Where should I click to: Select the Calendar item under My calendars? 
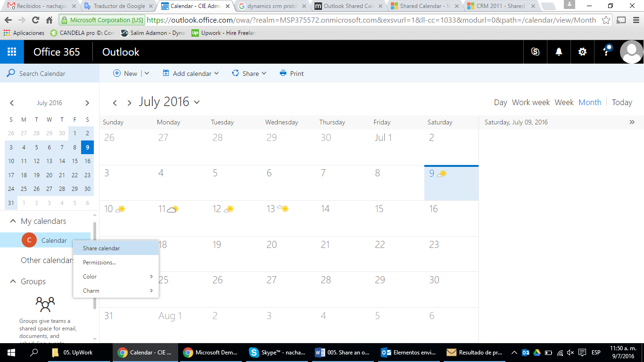(x=45, y=240)
